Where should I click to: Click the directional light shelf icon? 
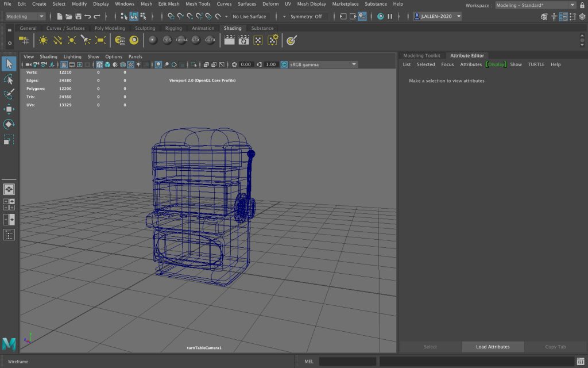(x=57, y=40)
